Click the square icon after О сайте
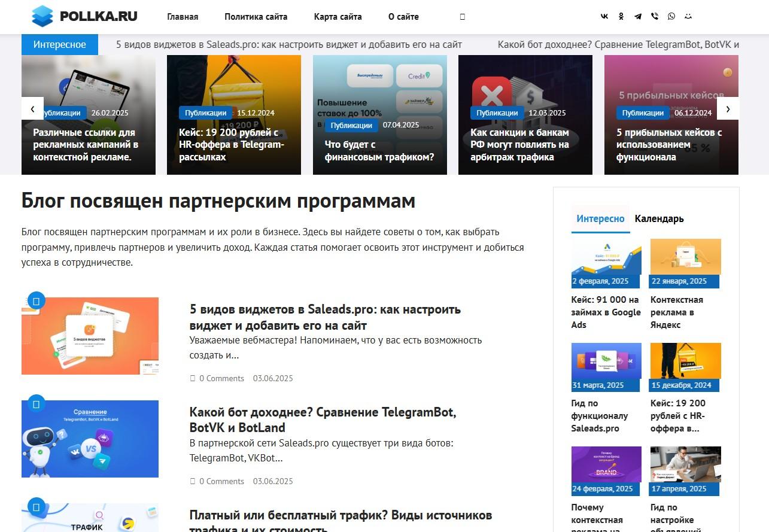 tap(463, 17)
